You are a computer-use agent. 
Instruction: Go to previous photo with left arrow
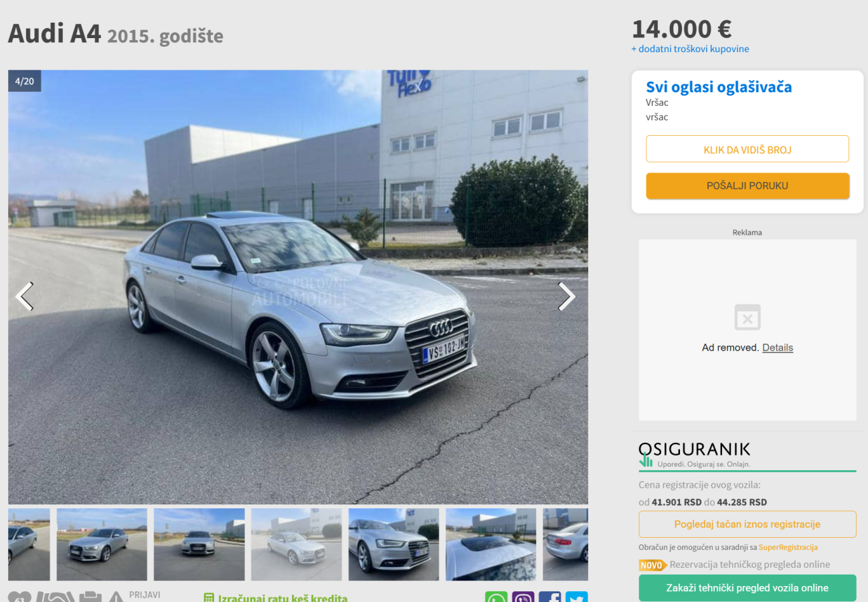click(25, 296)
